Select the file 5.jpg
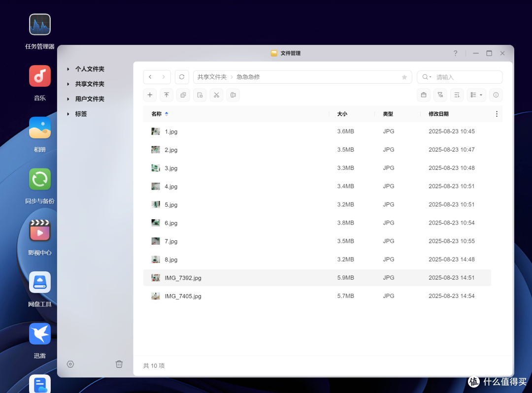The width and height of the screenshot is (532, 393). (x=317, y=204)
